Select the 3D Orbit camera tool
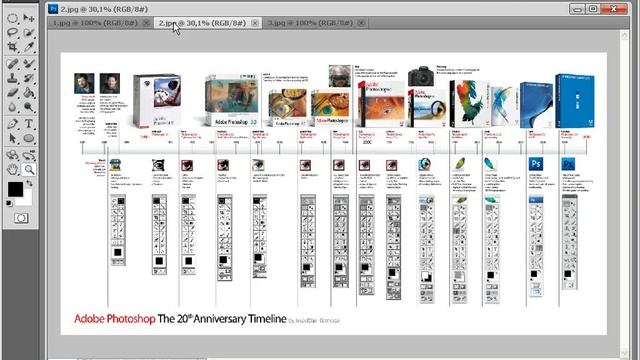640x360 pixels. [x=29, y=155]
